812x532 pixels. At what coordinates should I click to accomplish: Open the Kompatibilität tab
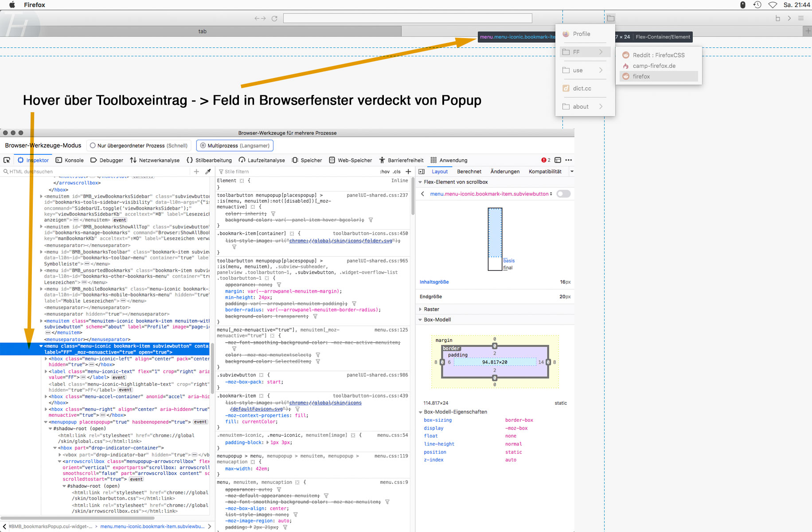tap(545, 172)
